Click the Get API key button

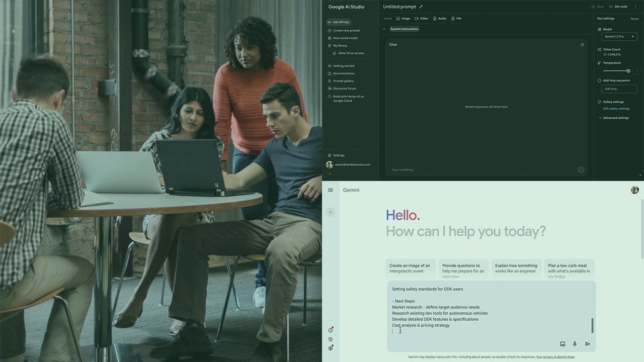[x=339, y=22]
